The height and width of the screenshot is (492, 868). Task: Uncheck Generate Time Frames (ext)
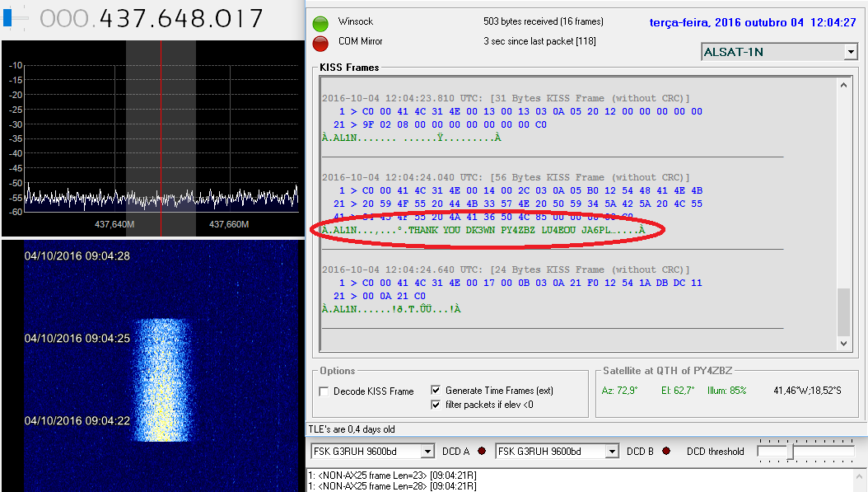point(436,391)
